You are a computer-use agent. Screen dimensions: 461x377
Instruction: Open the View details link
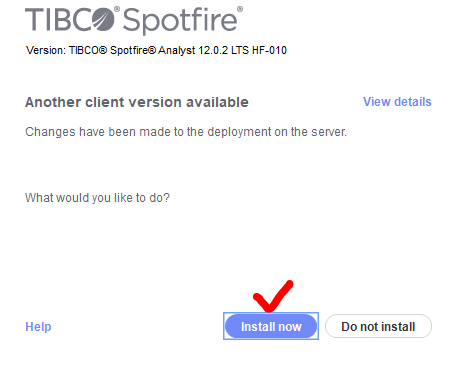(x=397, y=102)
